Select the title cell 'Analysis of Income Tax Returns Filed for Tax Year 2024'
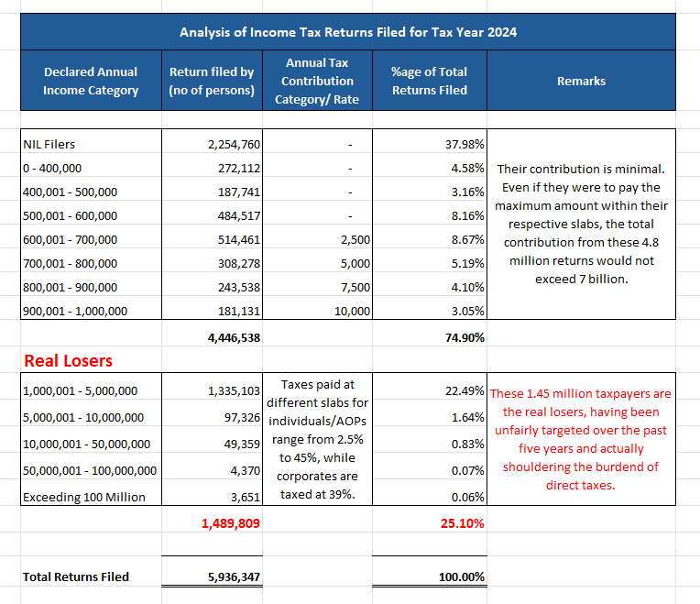Image resolution: width=700 pixels, height=604 pixels. point(348,32)
